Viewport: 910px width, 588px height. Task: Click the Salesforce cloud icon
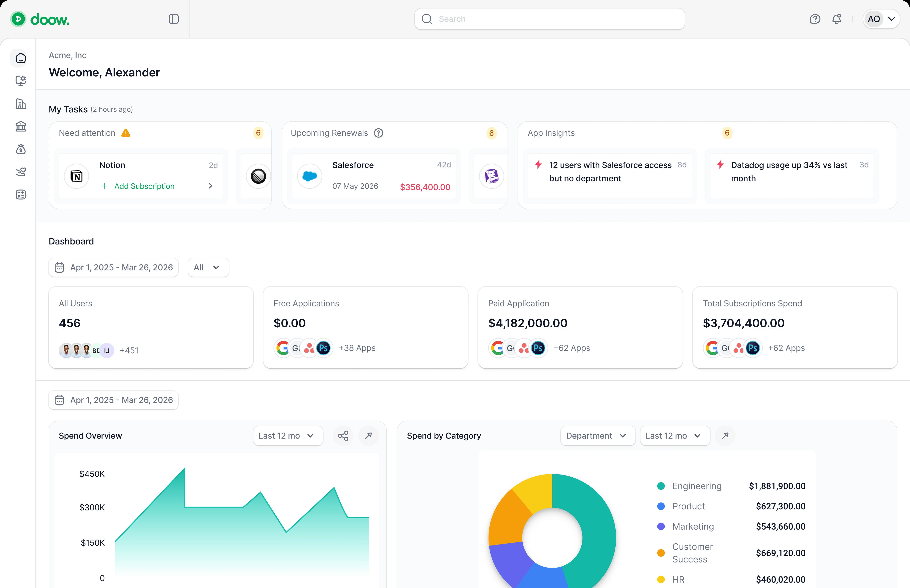[309, 176]
